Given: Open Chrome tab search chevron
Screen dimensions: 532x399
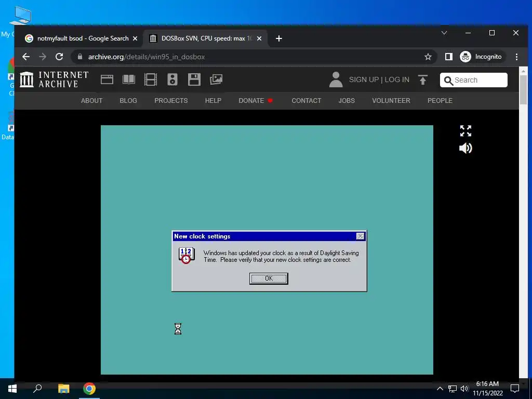Looking at the screenshot, I should [x=444, y=33].
